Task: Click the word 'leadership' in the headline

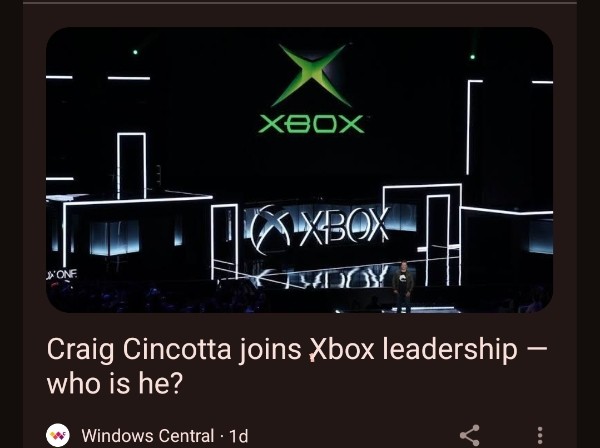Action: [x=450, y=350]
